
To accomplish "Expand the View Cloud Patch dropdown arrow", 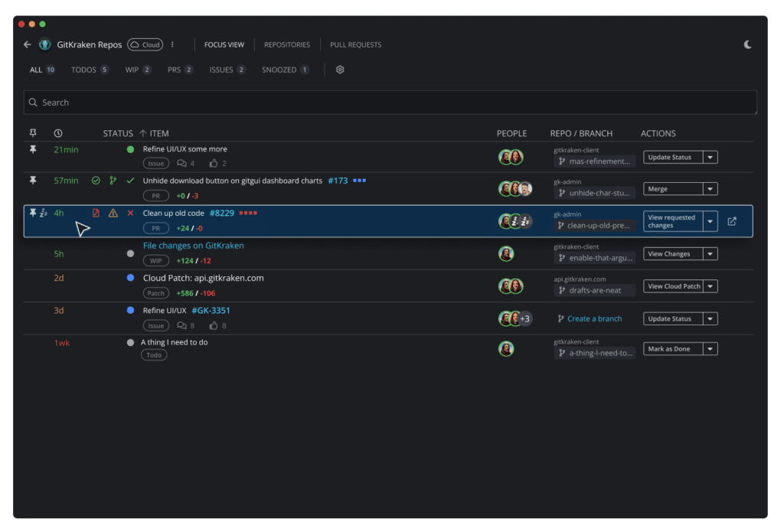I will [x=710, y=286].
